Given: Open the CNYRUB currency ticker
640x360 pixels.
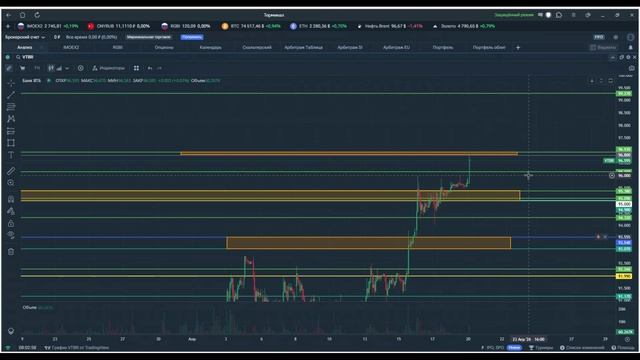Looking at the screenshot, I should [x=118, y=26].
